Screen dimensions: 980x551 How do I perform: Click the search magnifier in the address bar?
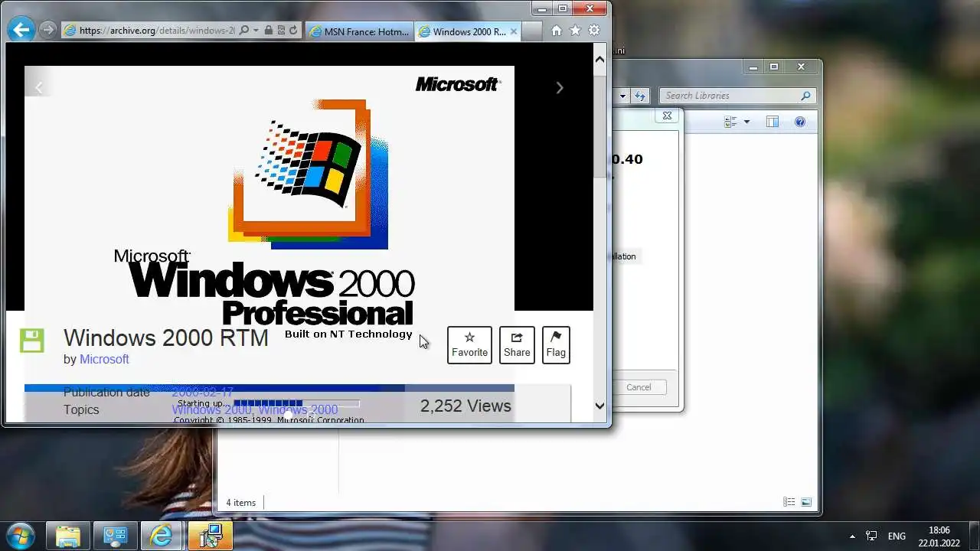point(243,31)
